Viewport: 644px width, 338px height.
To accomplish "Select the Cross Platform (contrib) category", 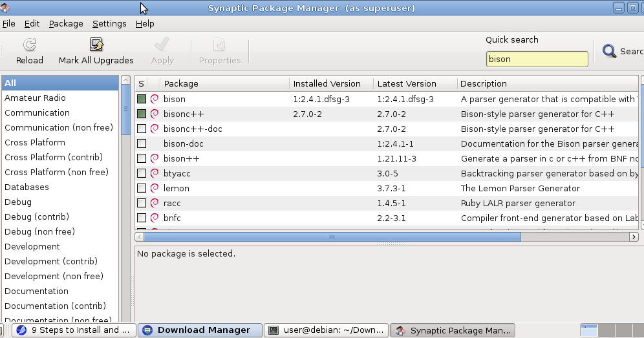I will tap(60, 157).
